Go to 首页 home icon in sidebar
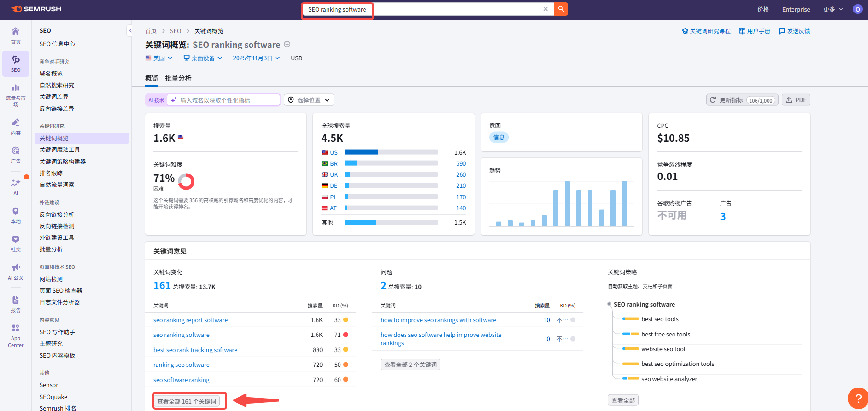This screenshot has height=411, width=868. pos(16,35)
